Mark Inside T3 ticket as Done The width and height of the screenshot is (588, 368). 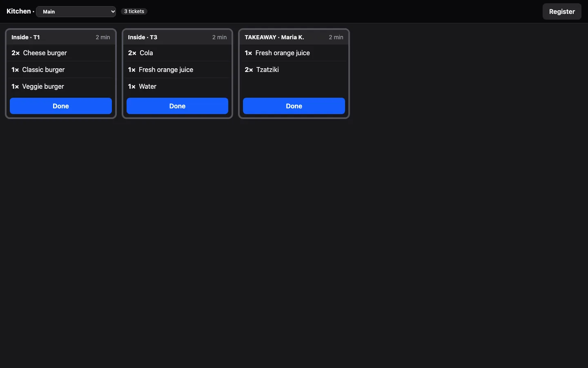coord(177,106)
